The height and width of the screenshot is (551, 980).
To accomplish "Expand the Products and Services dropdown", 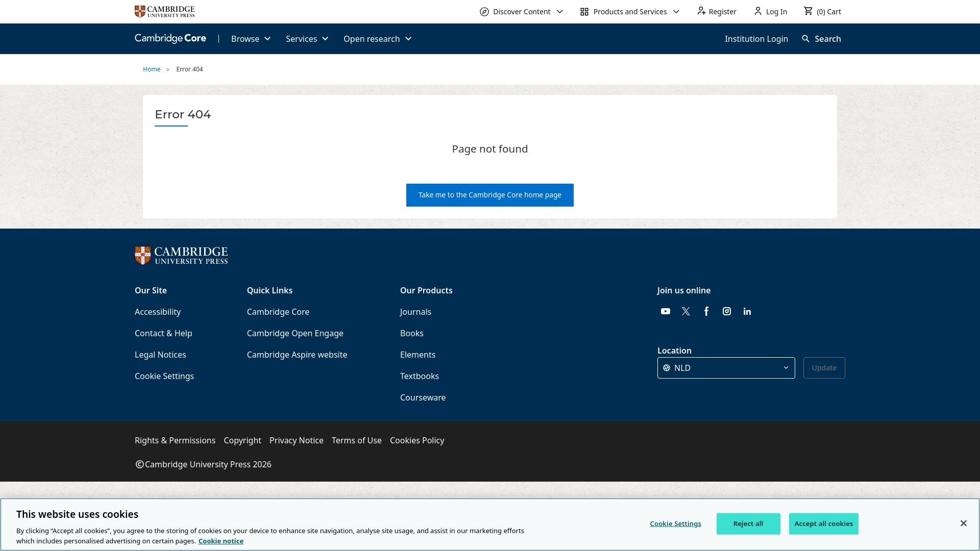I will pos(630,11).
